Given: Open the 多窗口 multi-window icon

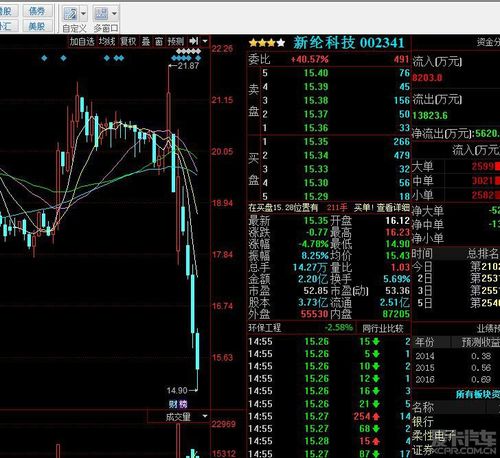Looking at the screenshot, I should [x=101, y=14].
